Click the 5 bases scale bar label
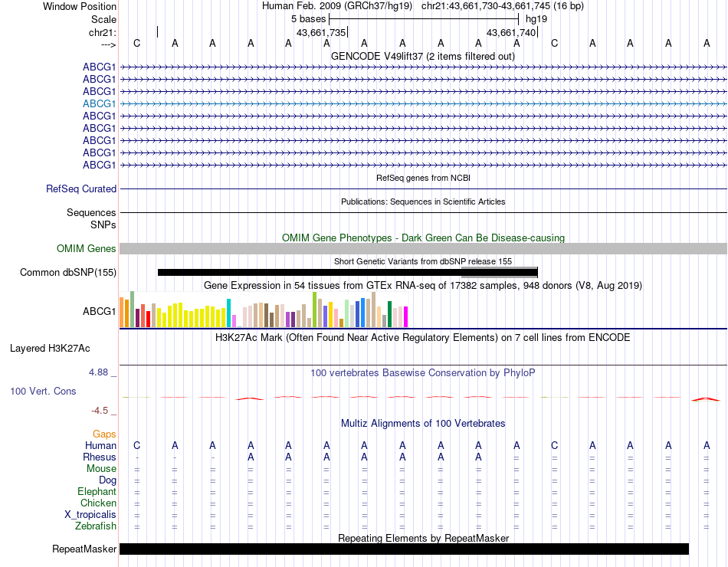This screenshot has height=567, width=728. click(308, 19)
